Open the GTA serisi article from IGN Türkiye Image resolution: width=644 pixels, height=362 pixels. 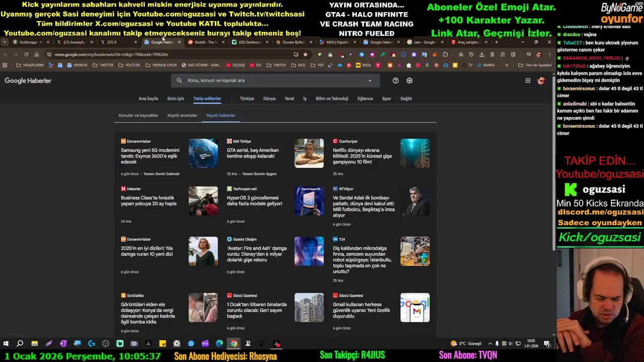pos(253,153)
